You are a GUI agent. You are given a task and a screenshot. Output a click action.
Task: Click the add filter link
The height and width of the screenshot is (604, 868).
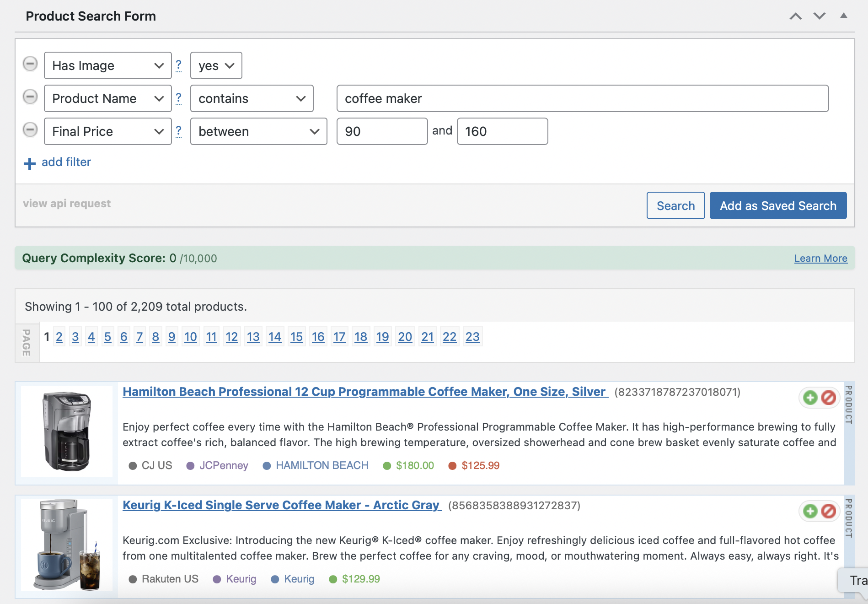66,162
